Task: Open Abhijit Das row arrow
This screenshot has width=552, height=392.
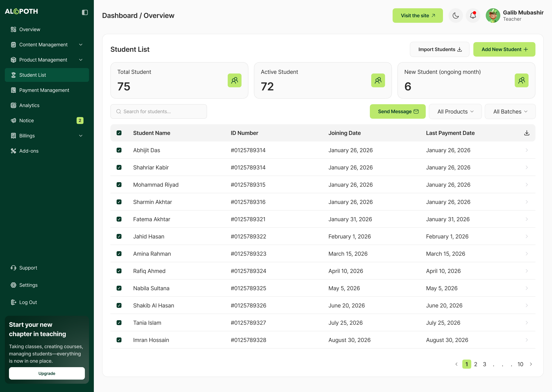Action: (x=527, y=150)
